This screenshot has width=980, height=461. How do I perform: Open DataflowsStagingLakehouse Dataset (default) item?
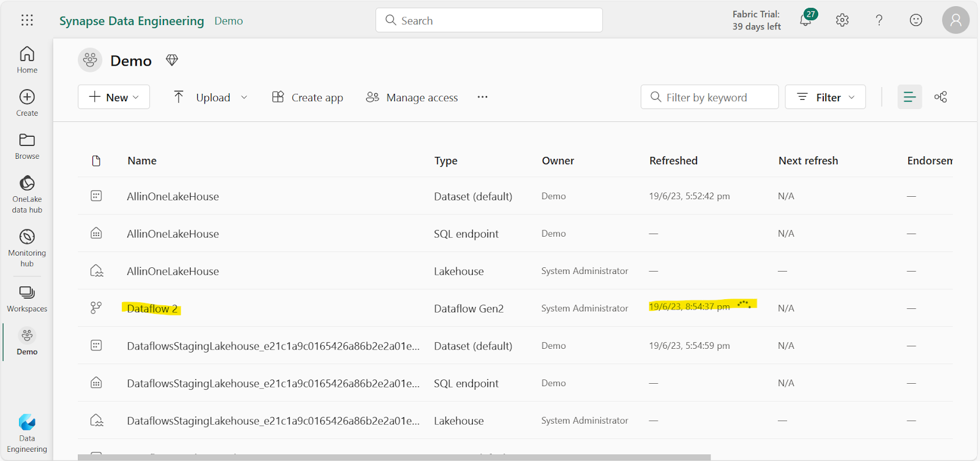coord(273,346)
